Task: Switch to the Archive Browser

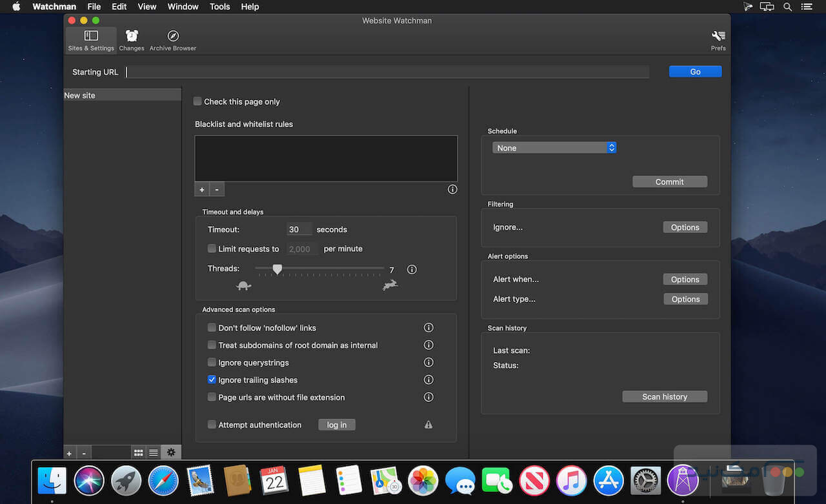Action: click(172, 39)
